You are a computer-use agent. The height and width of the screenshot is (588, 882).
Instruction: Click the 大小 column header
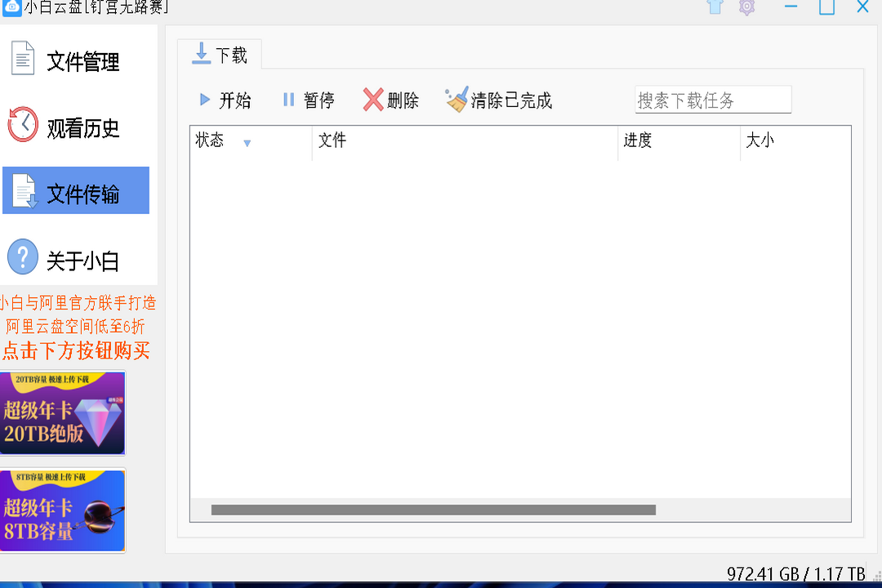coord(760,140)
